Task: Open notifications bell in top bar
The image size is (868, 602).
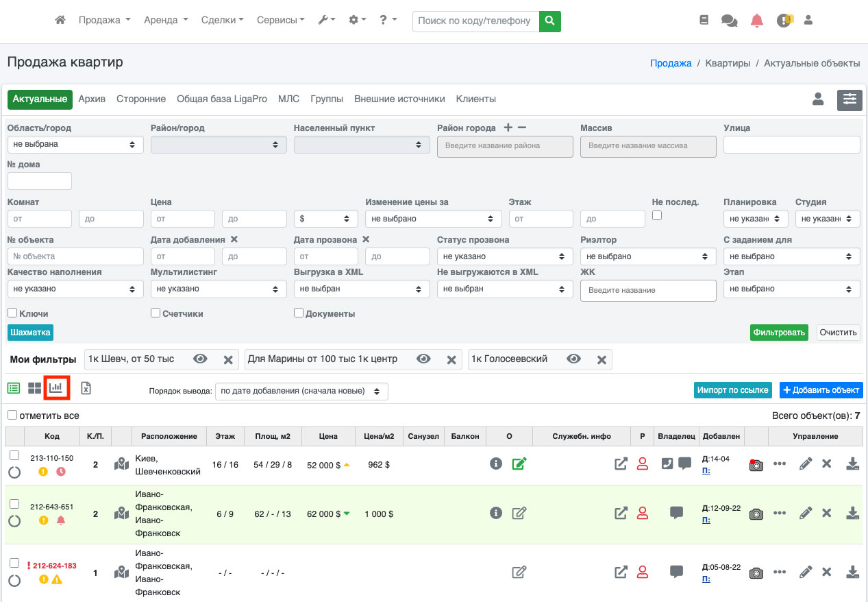Action: tap(756, 21)
